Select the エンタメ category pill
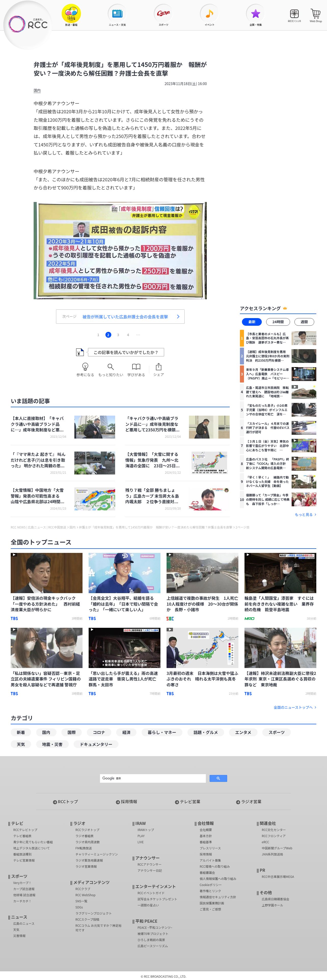The image size is (327, 980). click(x=243, y=732)
